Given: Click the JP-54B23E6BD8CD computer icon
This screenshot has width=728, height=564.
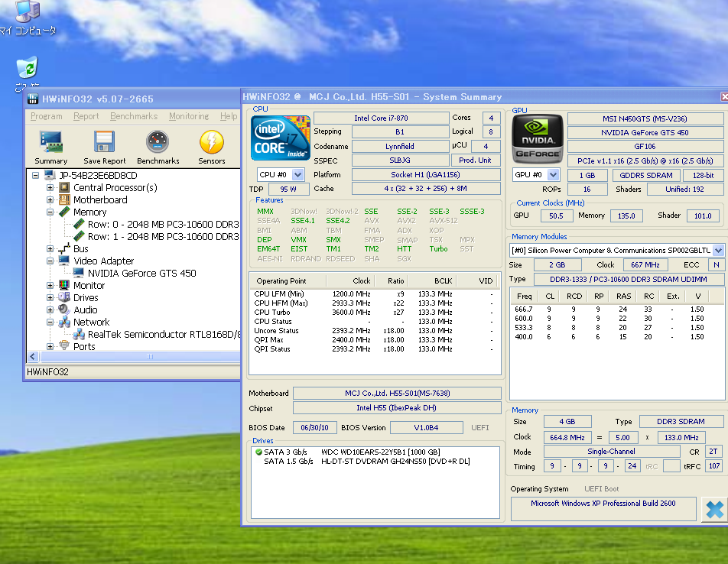Looking at the screenshot, I should 50,175.
